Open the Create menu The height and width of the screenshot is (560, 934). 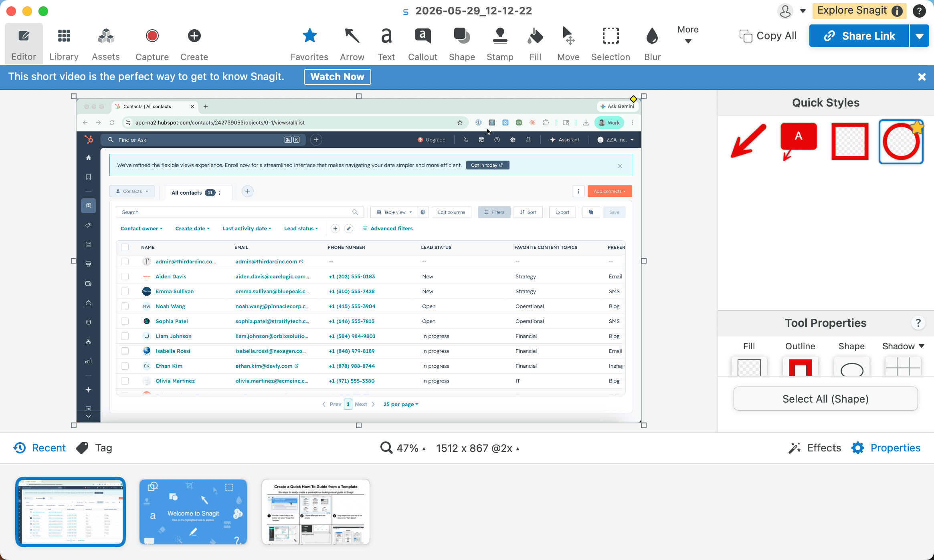[x=194, y=44]
